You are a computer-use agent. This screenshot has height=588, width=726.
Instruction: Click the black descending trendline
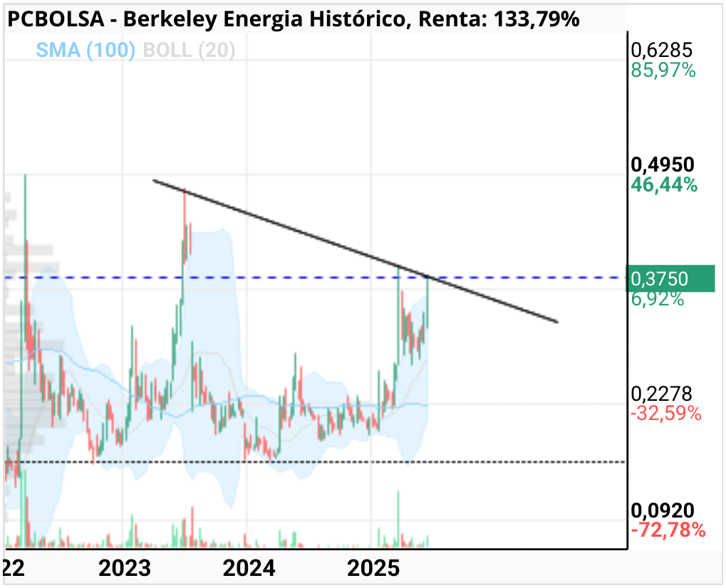355,251
